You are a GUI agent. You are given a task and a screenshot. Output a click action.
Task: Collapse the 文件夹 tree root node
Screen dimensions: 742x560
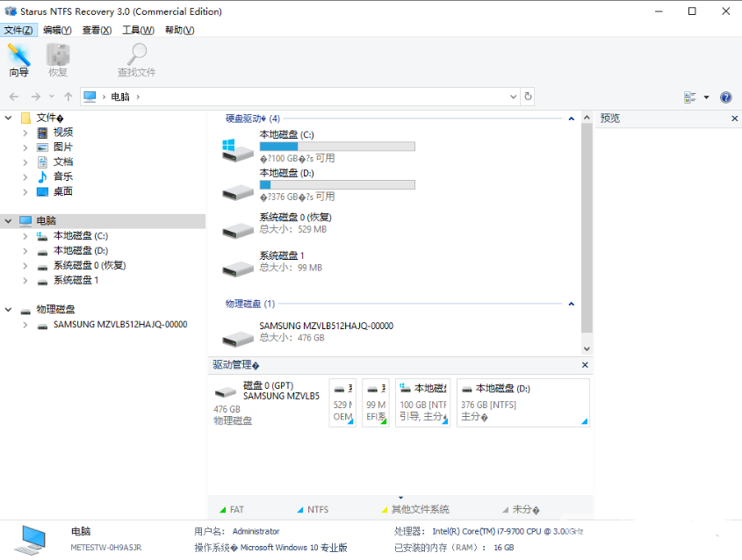coord(8,118)
